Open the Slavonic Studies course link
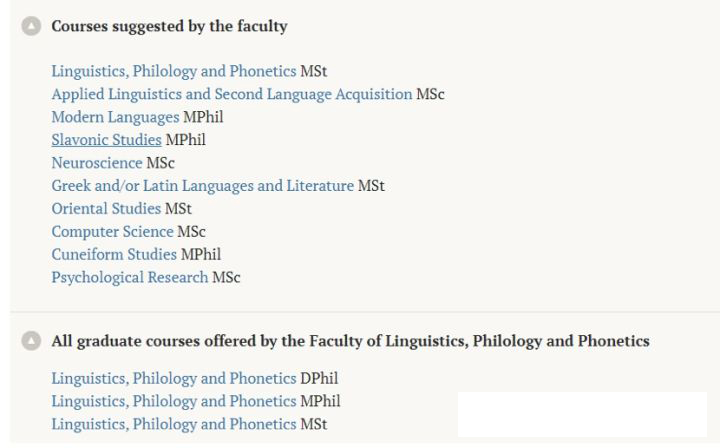Image resolution: width=720 pixels, height=448 pixels. 106,140
